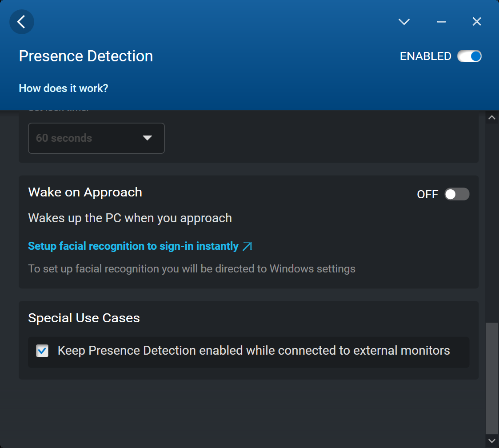Open Setup facial recognition sign-in link
This screenshot has width=499, height=448.
click(x=133, y=246)
